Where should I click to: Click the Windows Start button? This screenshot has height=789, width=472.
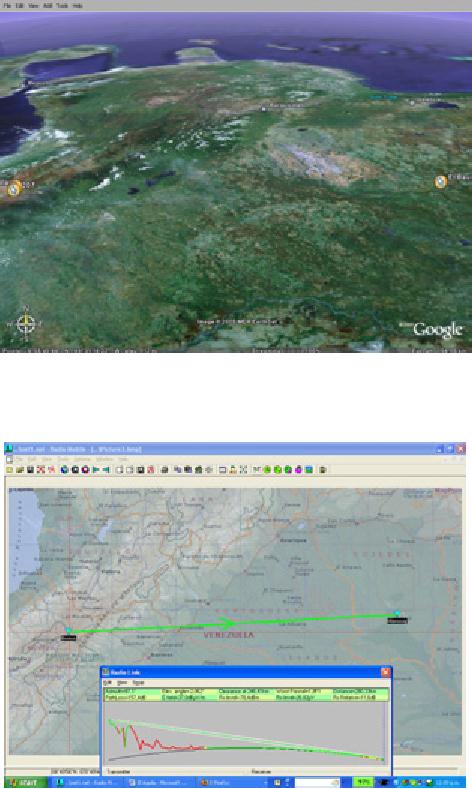[24, 782]
